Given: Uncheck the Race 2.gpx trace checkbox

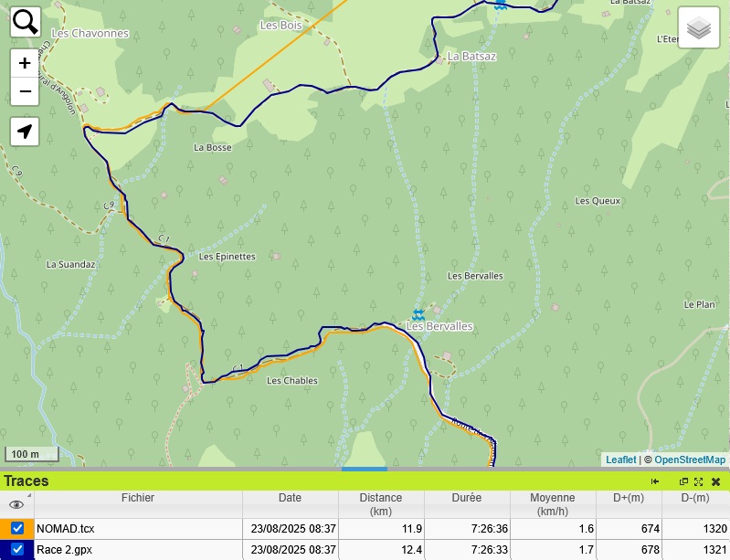Looking at the screenshot, I should coord(17,549).
